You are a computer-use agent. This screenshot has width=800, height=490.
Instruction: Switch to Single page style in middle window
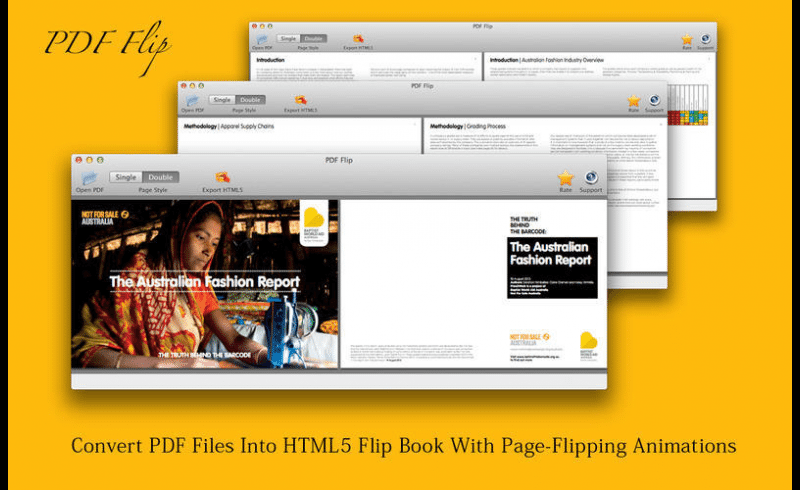coord(222,100)
